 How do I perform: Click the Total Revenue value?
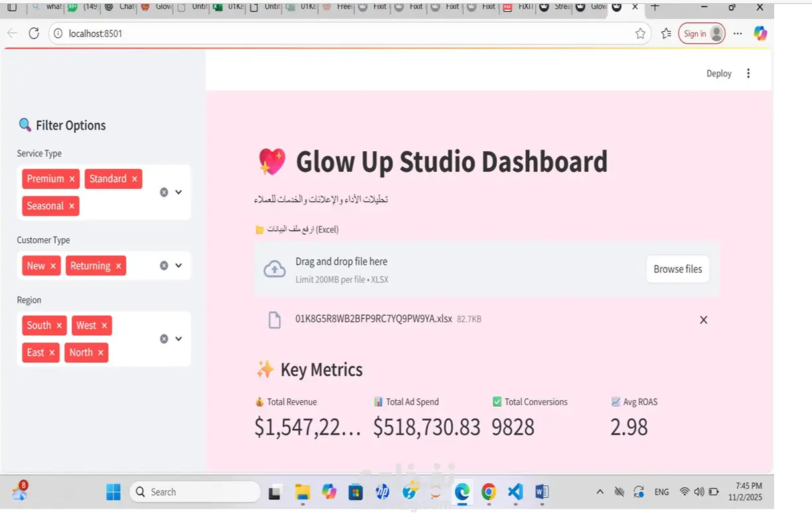pos(307,427)
